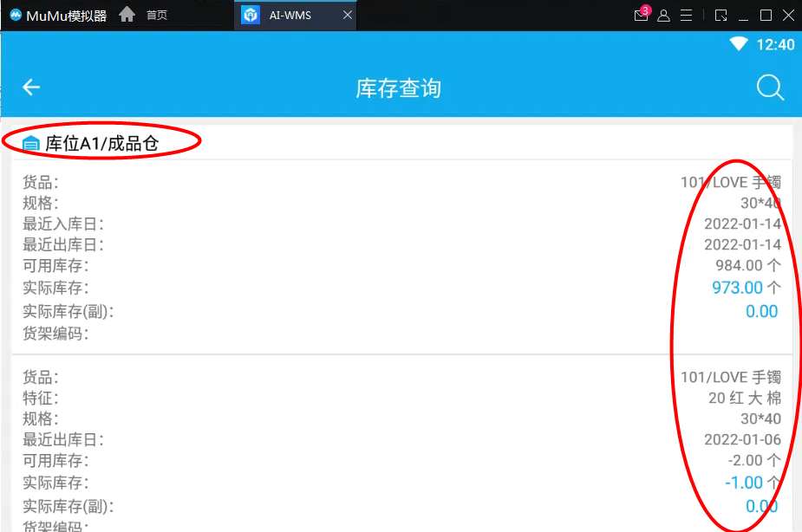This screenshot has width=802, height=532.
Task: Open the inventory search magnifier
Action: point(770,88)
